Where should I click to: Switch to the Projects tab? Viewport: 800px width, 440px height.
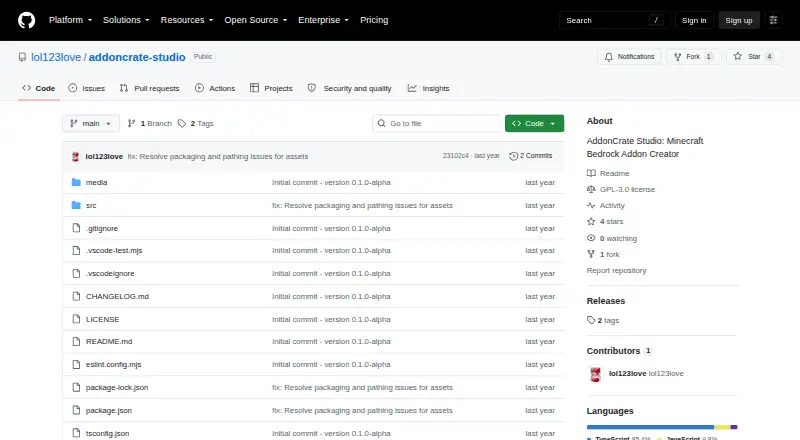271,88
